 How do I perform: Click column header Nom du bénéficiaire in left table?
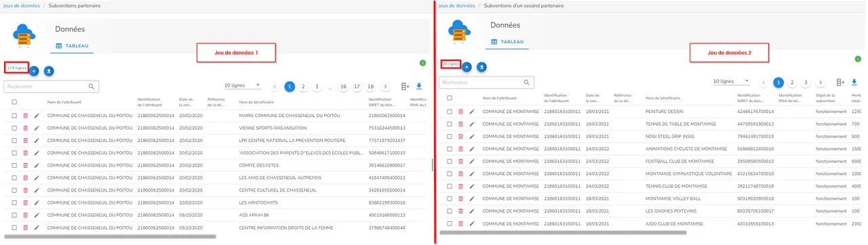pyautogui.click(x=256, y=102)
